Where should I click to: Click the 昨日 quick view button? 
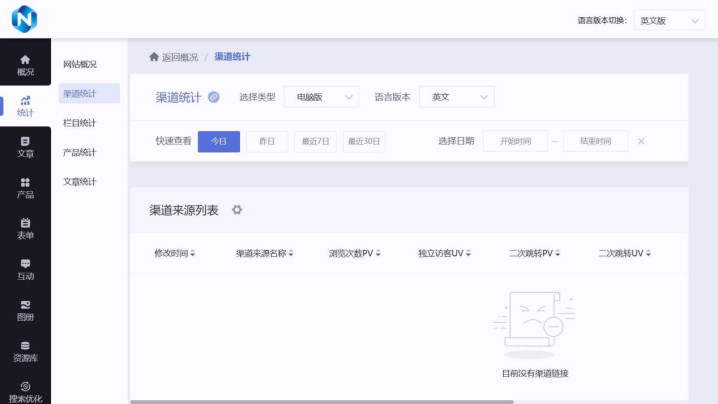point(267,141)
